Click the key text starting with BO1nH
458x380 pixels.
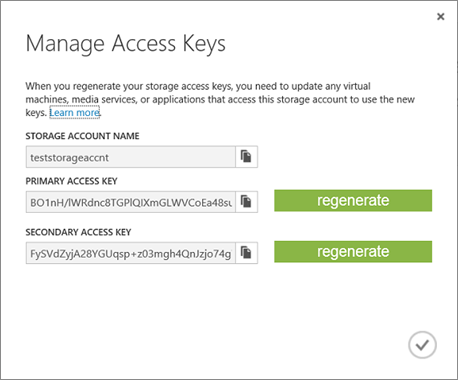(131, 202)
